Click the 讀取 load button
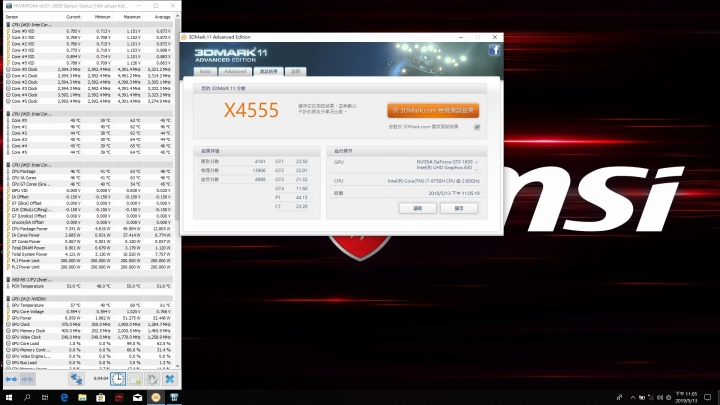The width and height of the screenshot is (720, 405). click(x=417, y=208)
